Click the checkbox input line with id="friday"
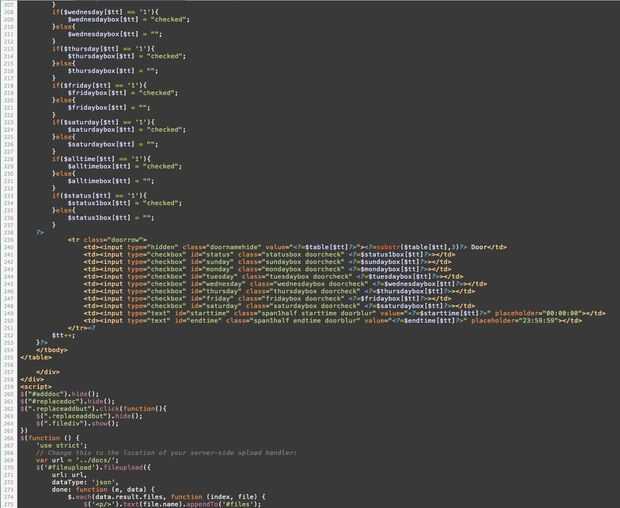 pyautogui.click(x=267, y=299)
